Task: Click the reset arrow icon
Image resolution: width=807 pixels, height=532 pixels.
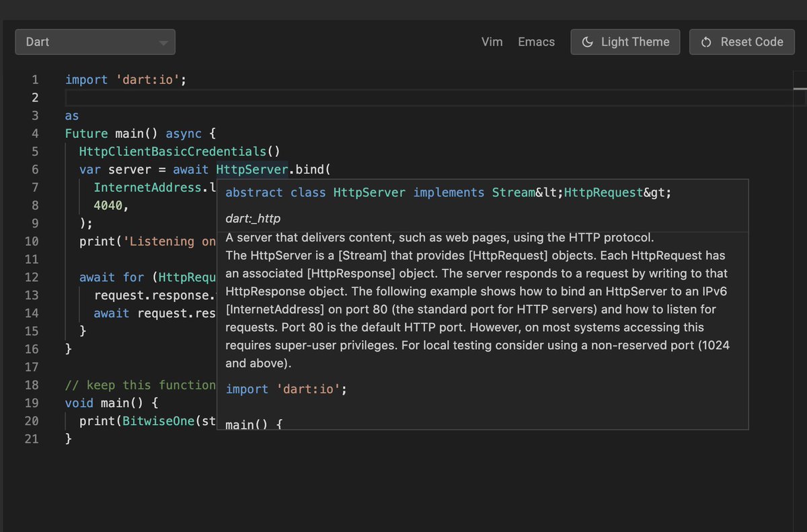Action: pyautogui.click(x=706, y=42)
